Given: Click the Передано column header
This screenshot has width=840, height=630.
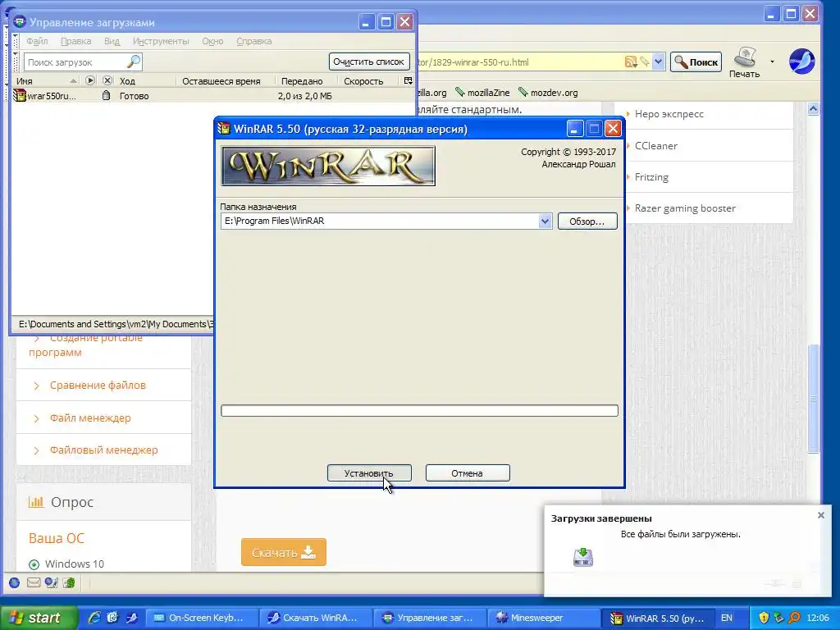Looking at the screenshot, I should (x=302, y=81).
